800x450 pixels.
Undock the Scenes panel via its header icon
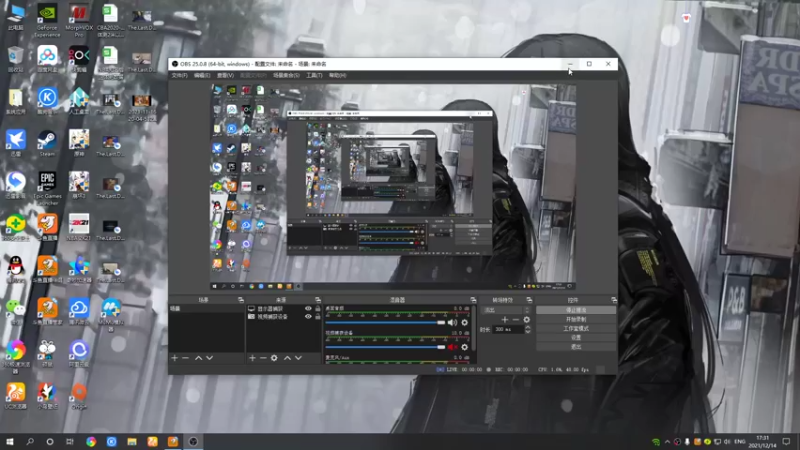click(x=241, y=300)
